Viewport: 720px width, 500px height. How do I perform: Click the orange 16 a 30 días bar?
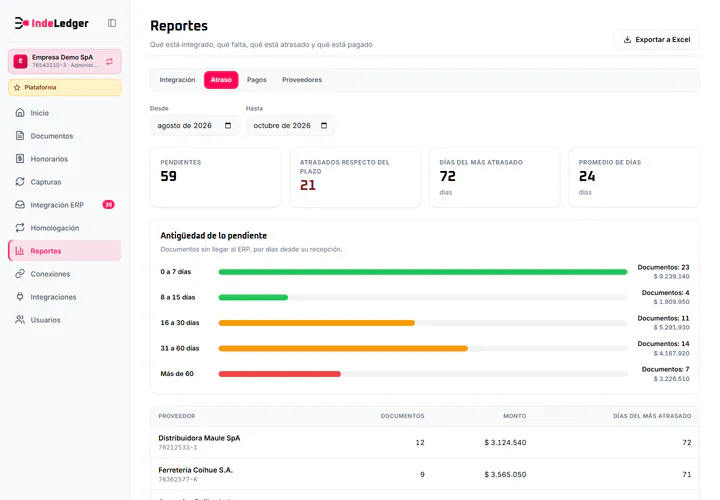pos(316,323)
